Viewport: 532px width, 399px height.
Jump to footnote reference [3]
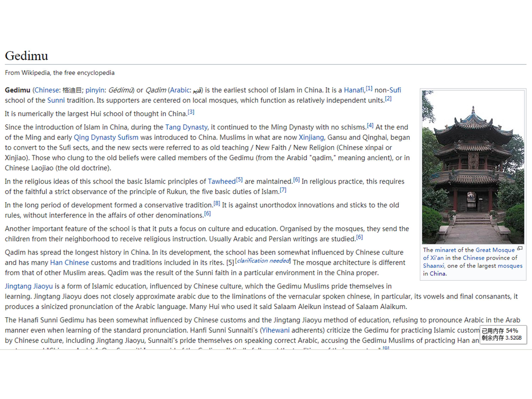coord(191,112)
